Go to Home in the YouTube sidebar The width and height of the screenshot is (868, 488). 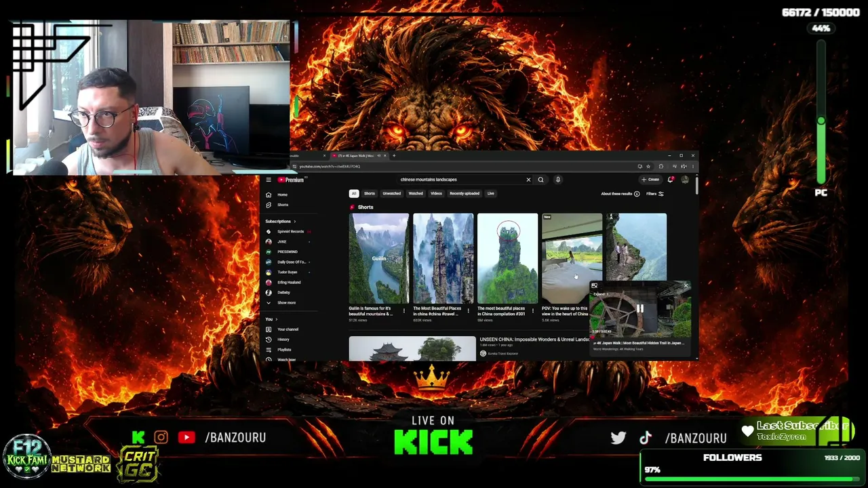[x=283, y=195]
